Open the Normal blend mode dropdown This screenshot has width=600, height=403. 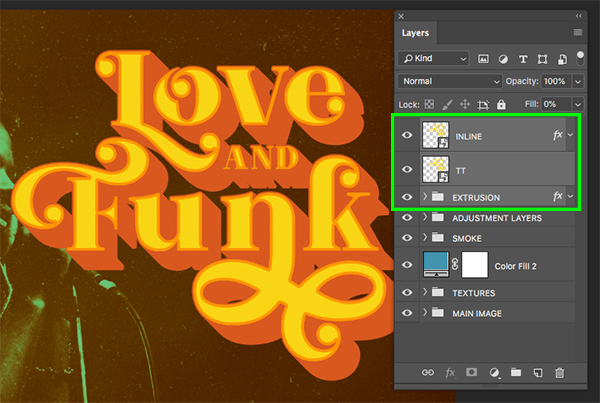click(x=450, y=81)
